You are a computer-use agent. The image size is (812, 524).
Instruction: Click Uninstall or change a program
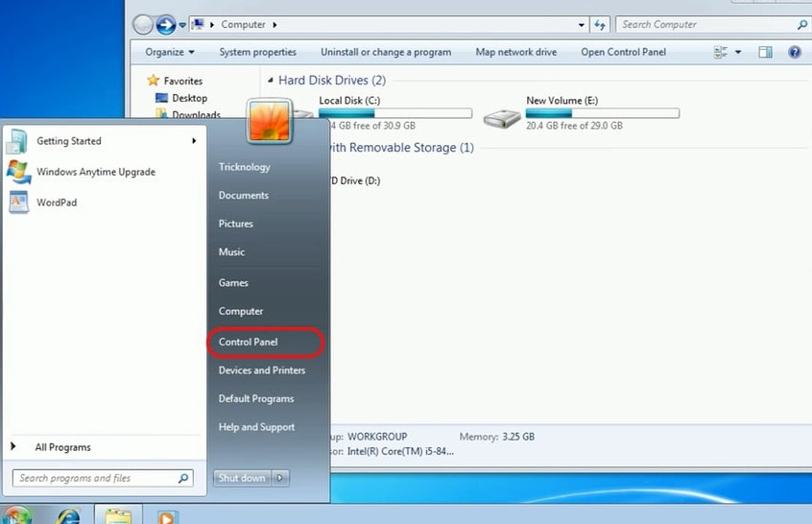(x=385, y=52)
